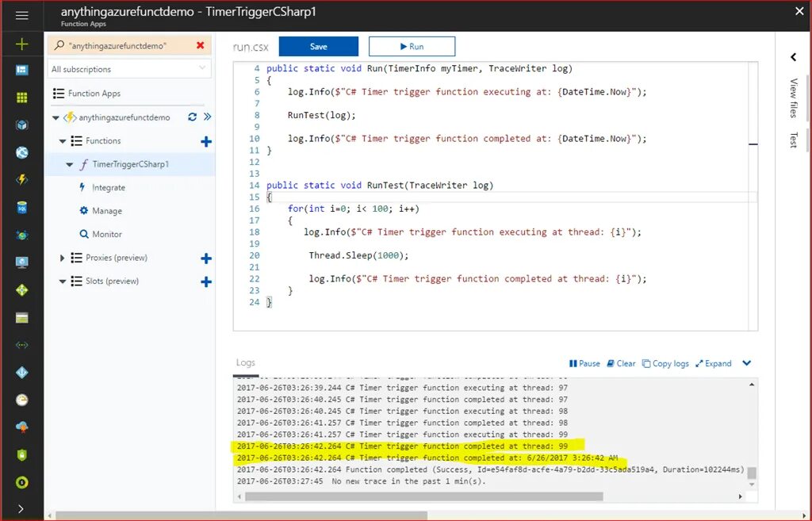Click the RunTest(log); code line

click(322, 115)
